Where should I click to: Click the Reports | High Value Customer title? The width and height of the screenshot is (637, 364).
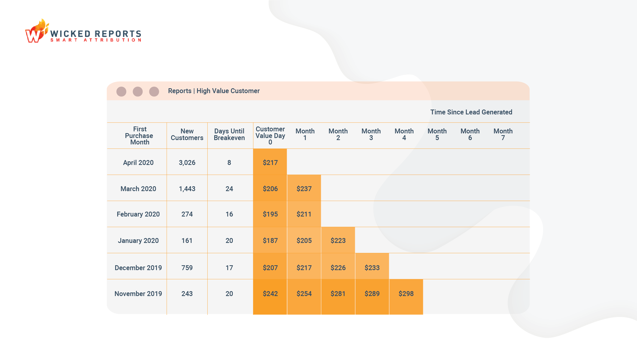214,91
